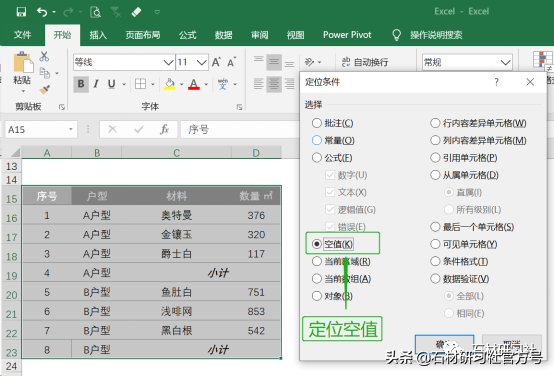
Task: Click the Save icon in quick access toolbar
Action: click(21, 12)
